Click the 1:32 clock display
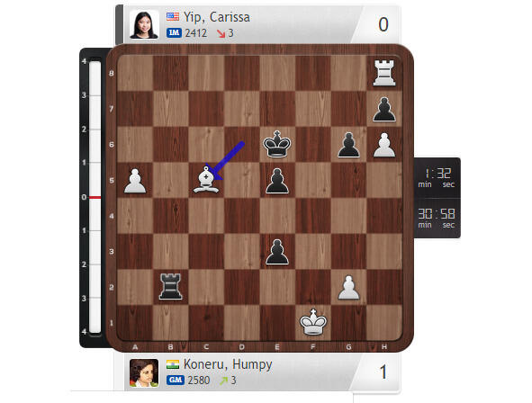 click(x=437, y=177)
